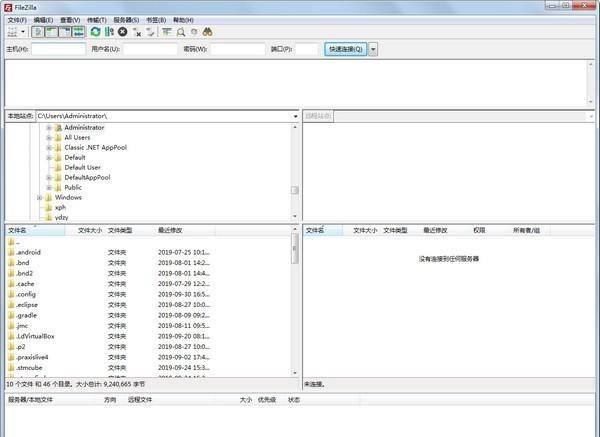Open the 服务器(S) menu

click(126, 20)
